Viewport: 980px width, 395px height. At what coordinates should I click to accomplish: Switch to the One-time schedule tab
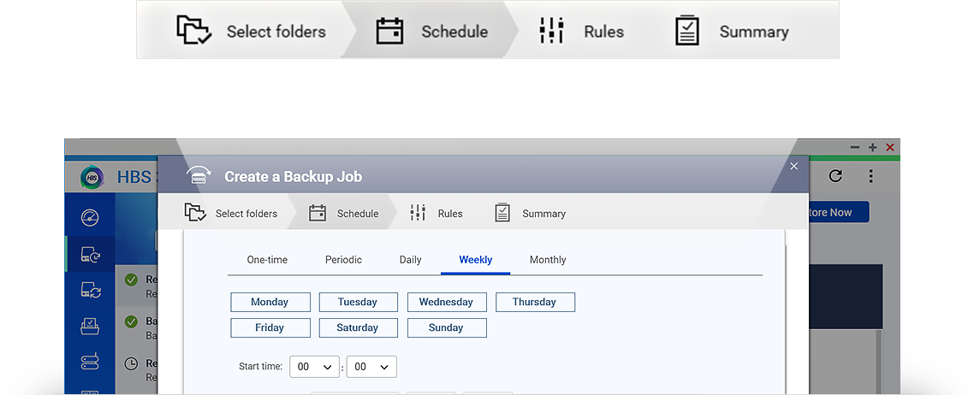[267, 260]
